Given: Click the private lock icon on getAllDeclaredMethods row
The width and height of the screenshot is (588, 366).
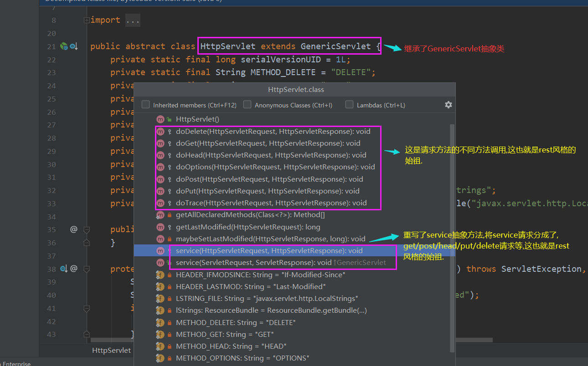Looking at the screenshot, I should tap(169, 215).
